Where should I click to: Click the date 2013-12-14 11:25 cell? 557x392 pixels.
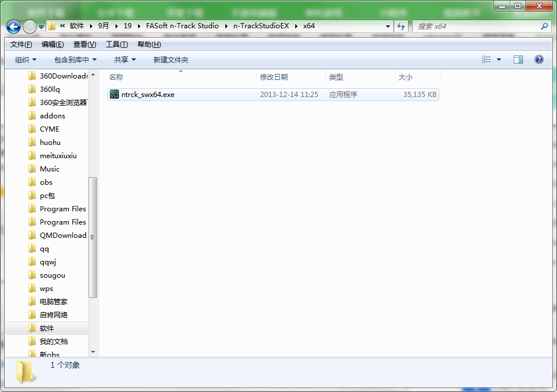tap(289, 95)
